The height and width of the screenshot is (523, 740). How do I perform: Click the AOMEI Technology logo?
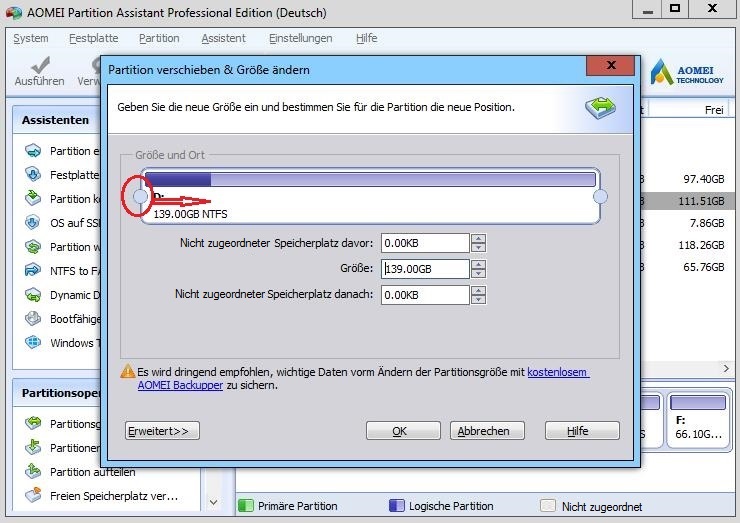687,72
